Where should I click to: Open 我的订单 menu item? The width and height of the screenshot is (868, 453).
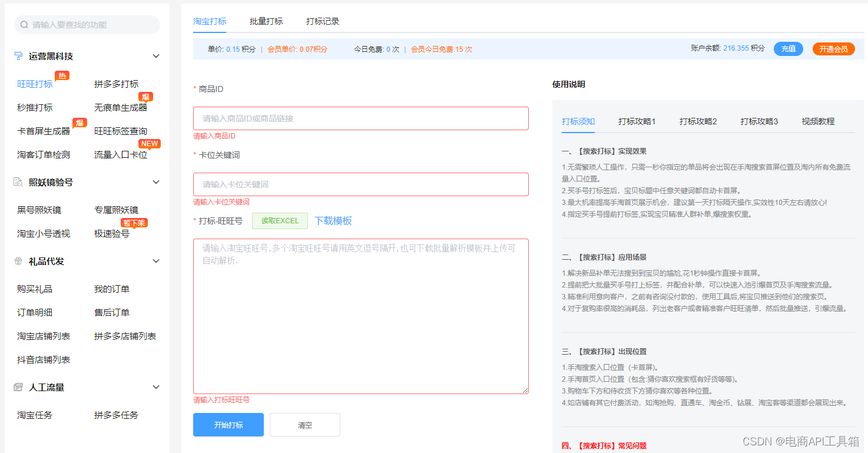(112, 289)
